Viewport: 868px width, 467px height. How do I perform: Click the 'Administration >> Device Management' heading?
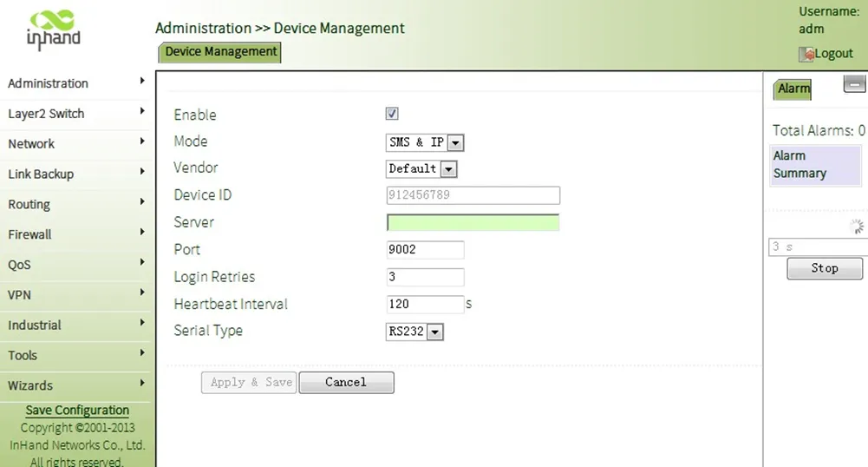[279, 29]
